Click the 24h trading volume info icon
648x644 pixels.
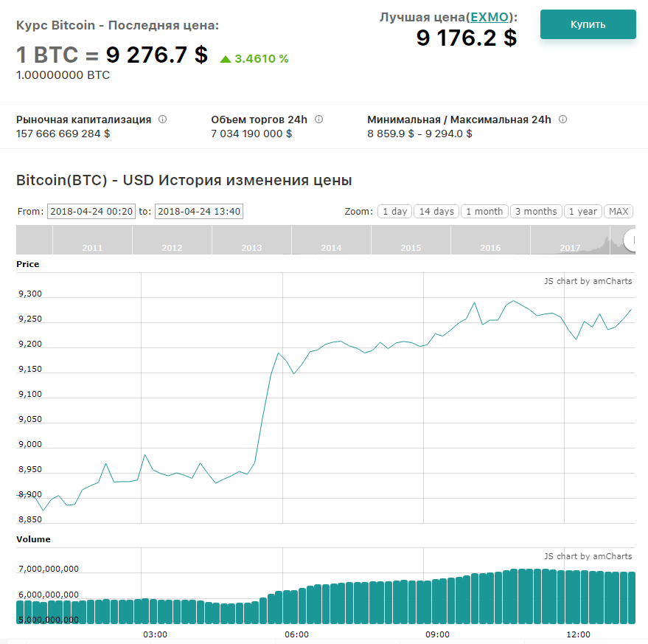pyautogui.click(x=318, y=120)
